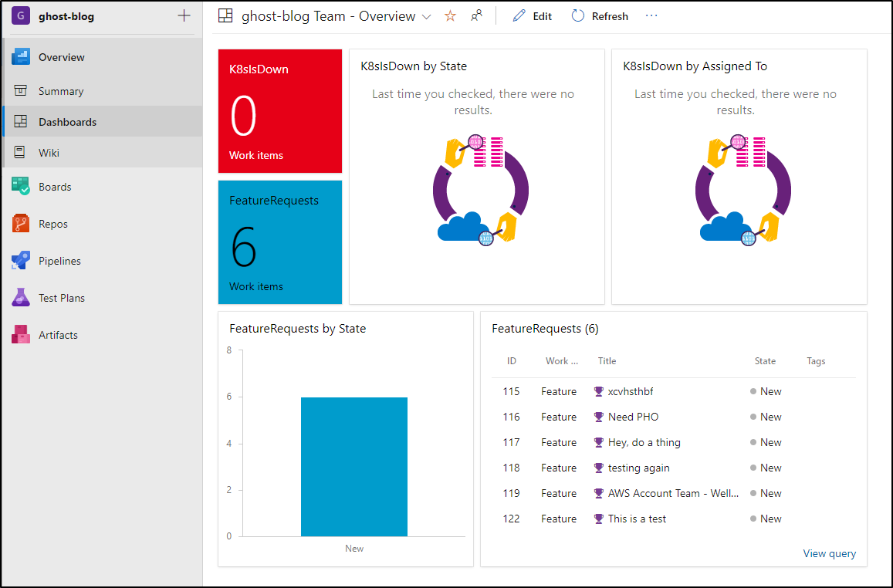The height and width of the screenshot is (588, 893).
Task: Open the Summary page icon
Action: 21,91
